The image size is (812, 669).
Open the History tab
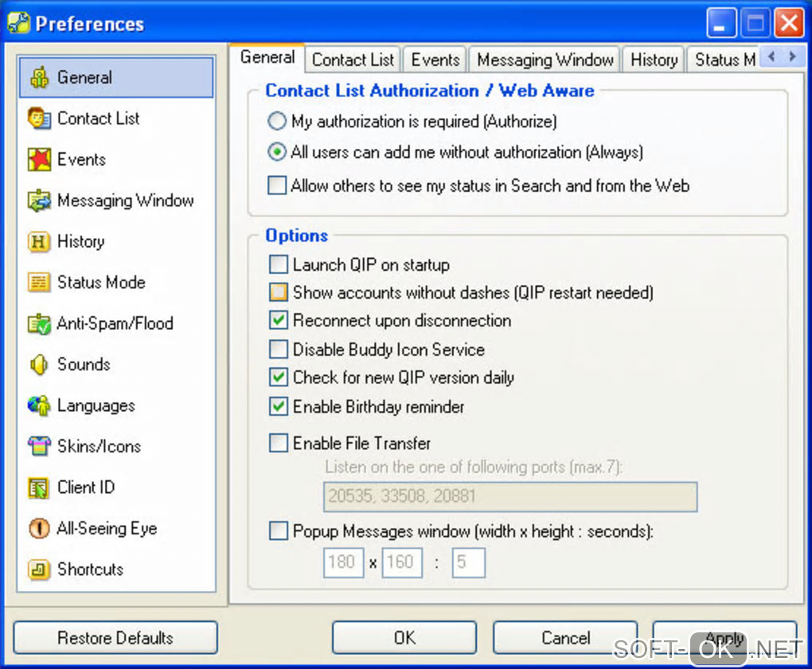[x=654, y=60]
